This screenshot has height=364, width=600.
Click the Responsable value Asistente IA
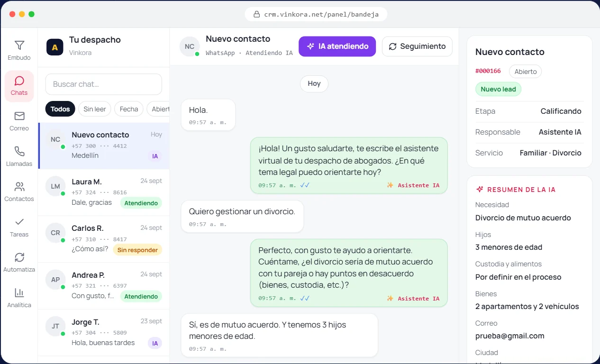[x=560, y=132]
